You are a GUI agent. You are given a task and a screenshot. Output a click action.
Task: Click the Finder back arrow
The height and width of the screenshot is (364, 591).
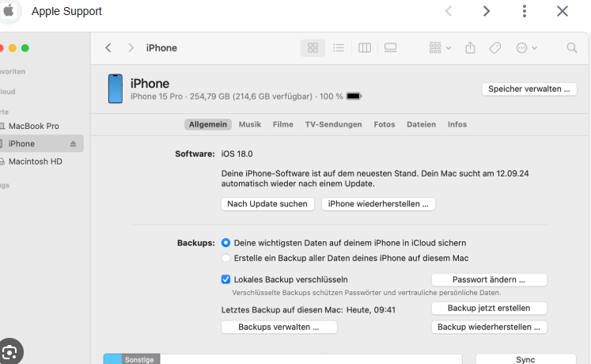pyautogui.click(x=108, y=48)
